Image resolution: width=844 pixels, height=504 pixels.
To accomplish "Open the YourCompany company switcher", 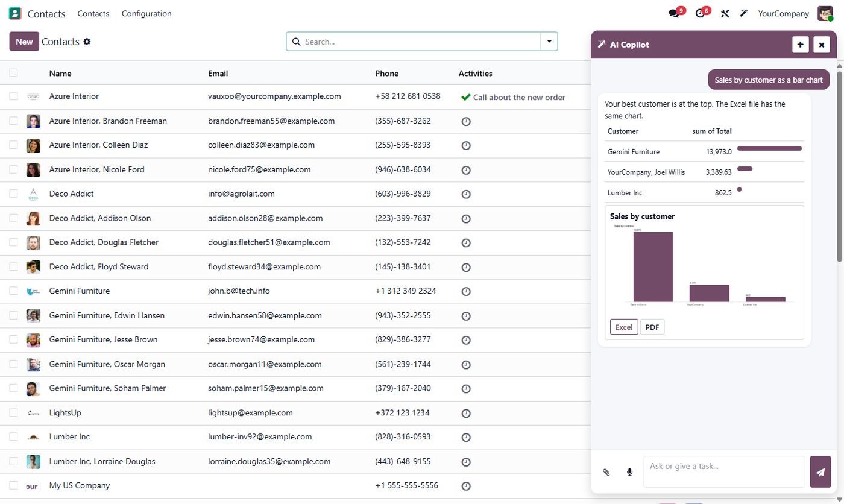I will 783,13.
